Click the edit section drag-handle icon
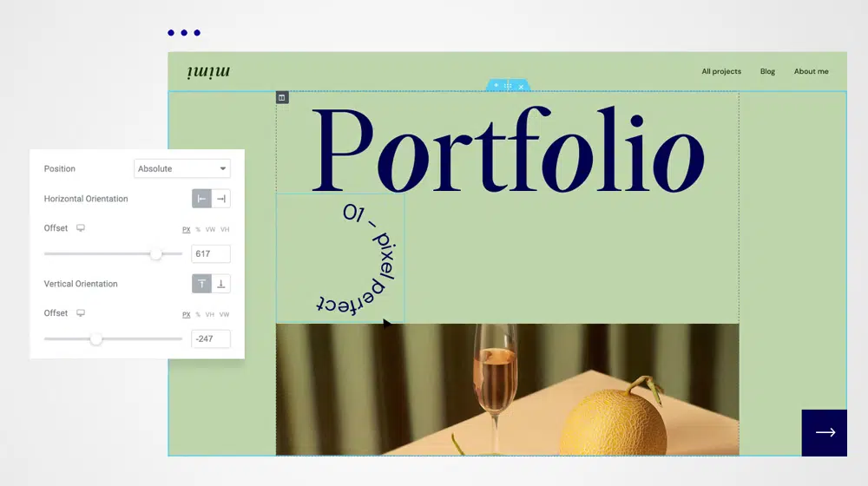 508,86
